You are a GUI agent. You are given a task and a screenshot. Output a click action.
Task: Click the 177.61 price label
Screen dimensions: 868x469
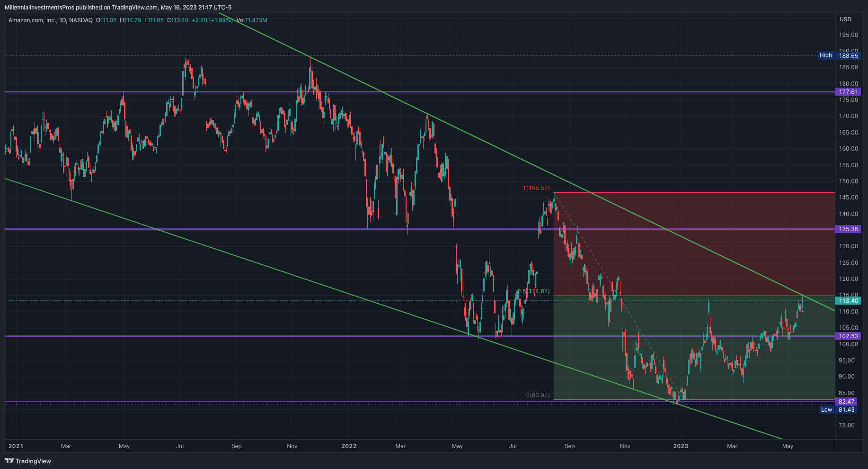click(848, 92)
